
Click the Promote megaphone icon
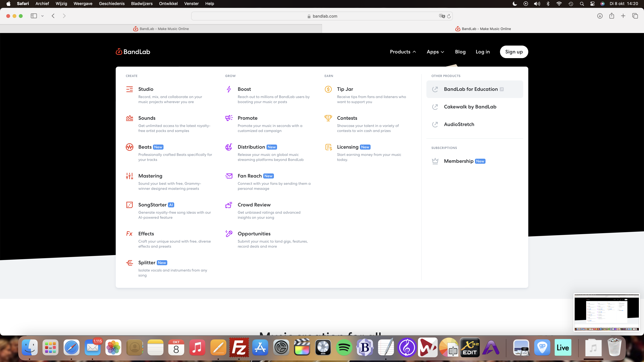pos(229,118)
